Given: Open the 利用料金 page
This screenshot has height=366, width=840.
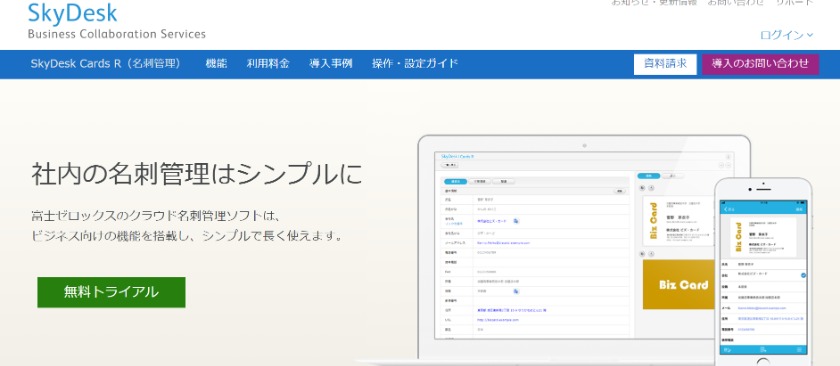Looking at the screenshot, I should tap(268, 63).
